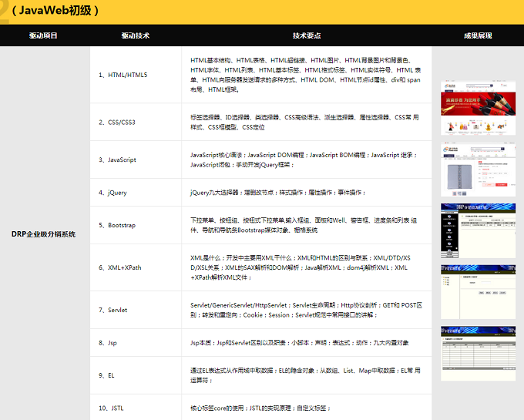Select the Bootstrap technology row label

pos(117,225)
